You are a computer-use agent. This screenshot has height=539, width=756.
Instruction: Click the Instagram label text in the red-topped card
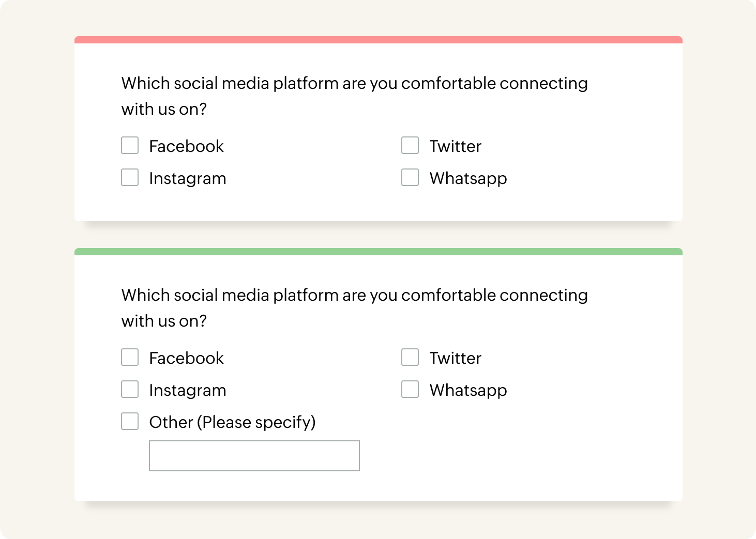[x=187, y=178]
